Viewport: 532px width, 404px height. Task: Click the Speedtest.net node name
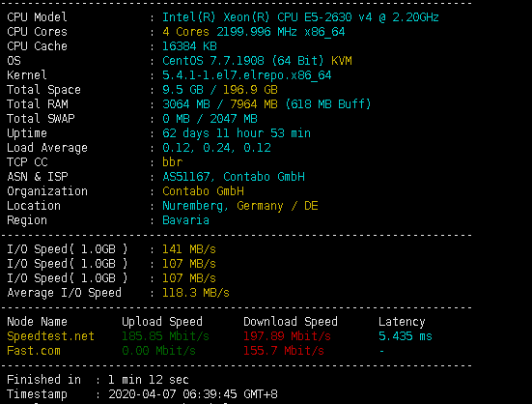point(50,336)
